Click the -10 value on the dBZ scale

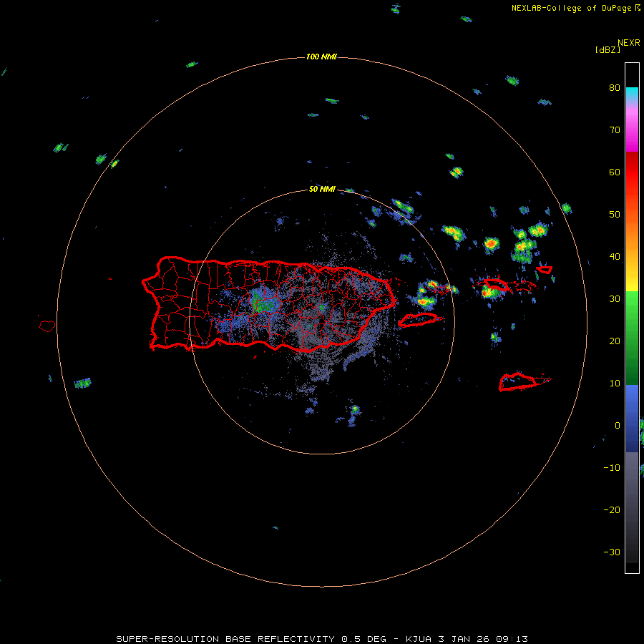point(612,468)
